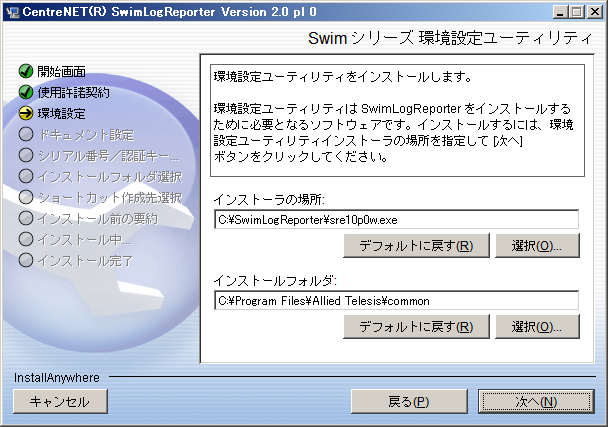
Task: Select the 使用許諾契約 step label
Action: pyautogui.click(x=74, y=92)
